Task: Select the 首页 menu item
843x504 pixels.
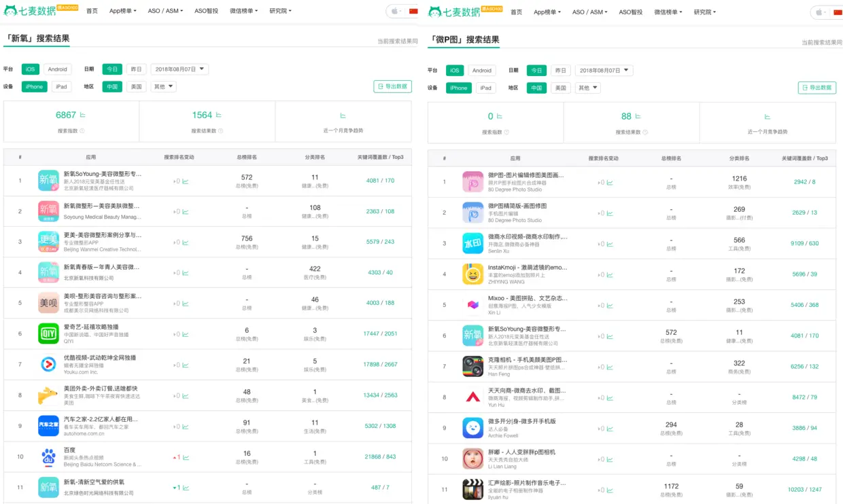Action: (x=91, y=11)
